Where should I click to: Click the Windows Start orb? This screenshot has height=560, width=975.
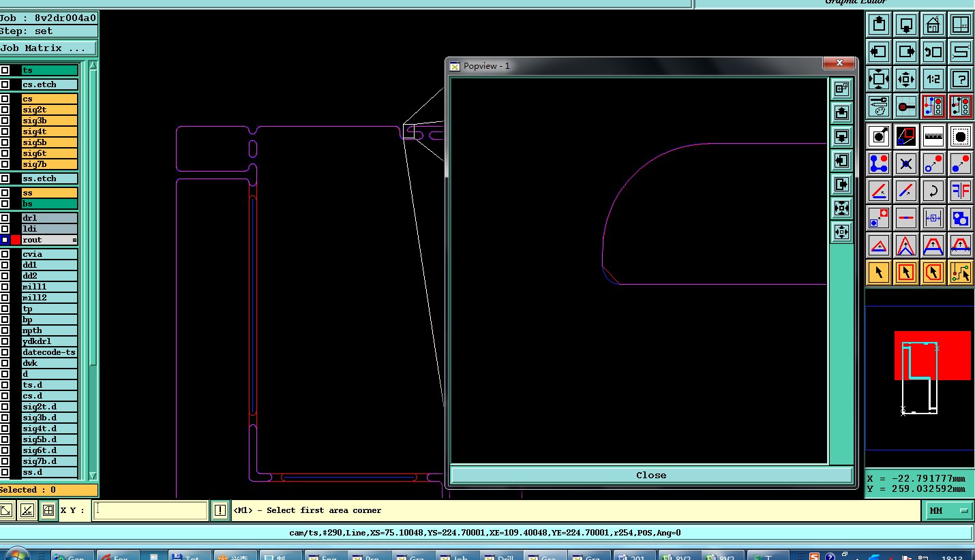click(17, 555)
